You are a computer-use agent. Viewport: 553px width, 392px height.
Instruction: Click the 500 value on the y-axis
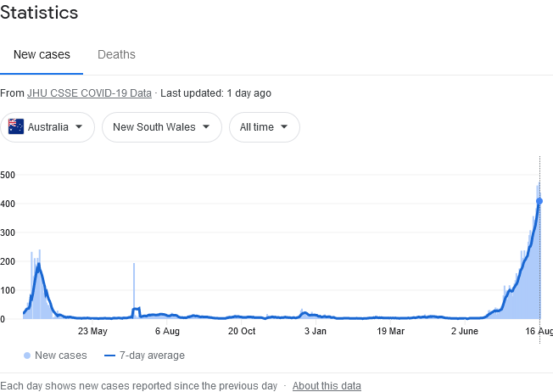(x=8, y=175)
